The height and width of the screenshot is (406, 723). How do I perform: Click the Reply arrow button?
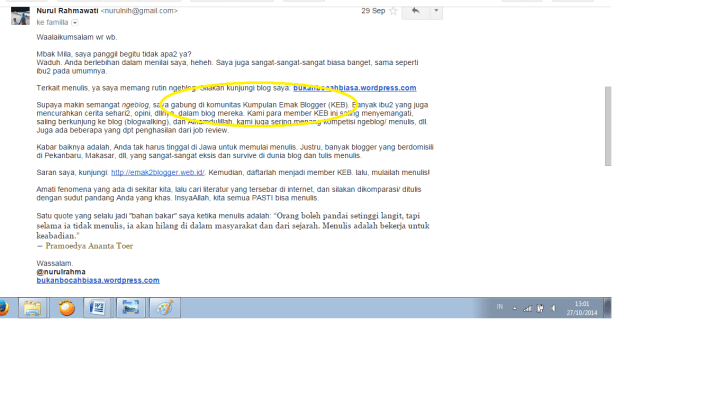pyautogui.click(x=415, y=11)
